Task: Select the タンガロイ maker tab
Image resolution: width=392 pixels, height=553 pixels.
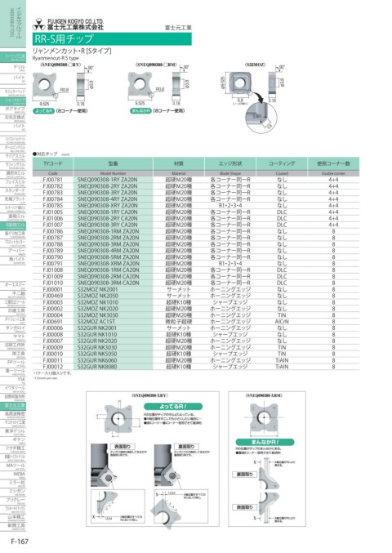Action: (x=13, y=328)
